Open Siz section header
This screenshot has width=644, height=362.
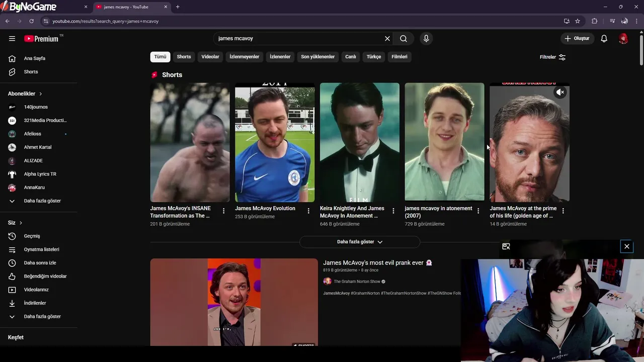point(15,223)
